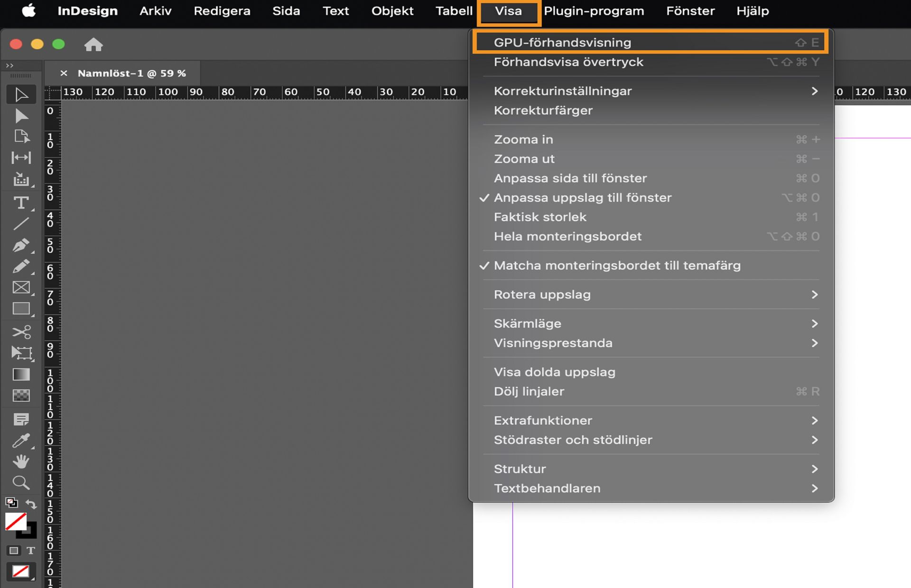
Task: Pick the Scissors tool
Action: (21, 331)
